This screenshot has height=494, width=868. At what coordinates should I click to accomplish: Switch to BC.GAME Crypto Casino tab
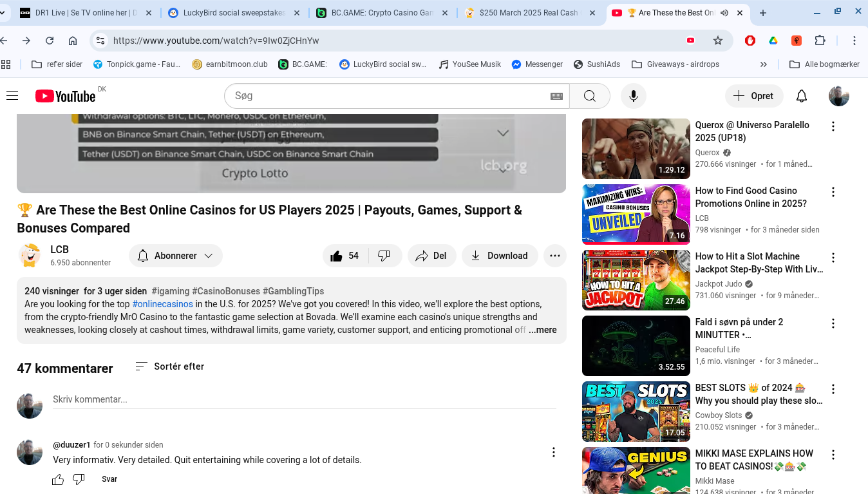pyautogui.click(x=382, y=13)
